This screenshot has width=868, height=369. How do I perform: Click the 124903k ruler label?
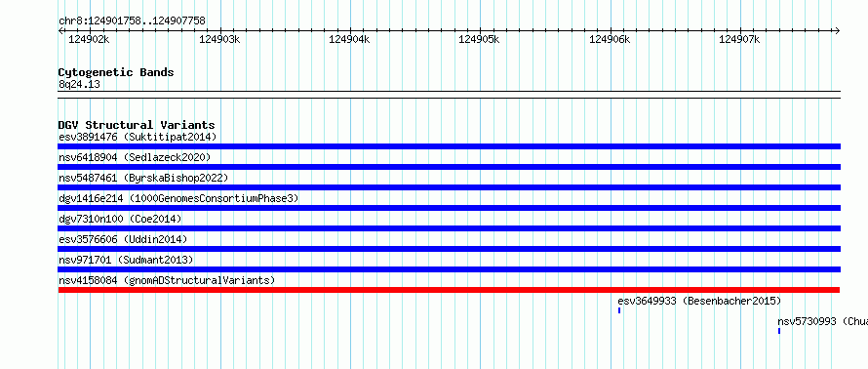219,39
